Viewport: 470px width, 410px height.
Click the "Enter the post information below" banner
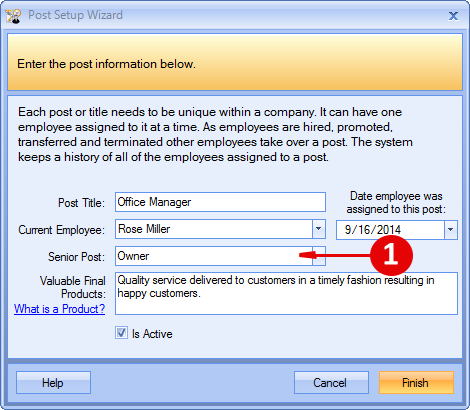(235, 62)
